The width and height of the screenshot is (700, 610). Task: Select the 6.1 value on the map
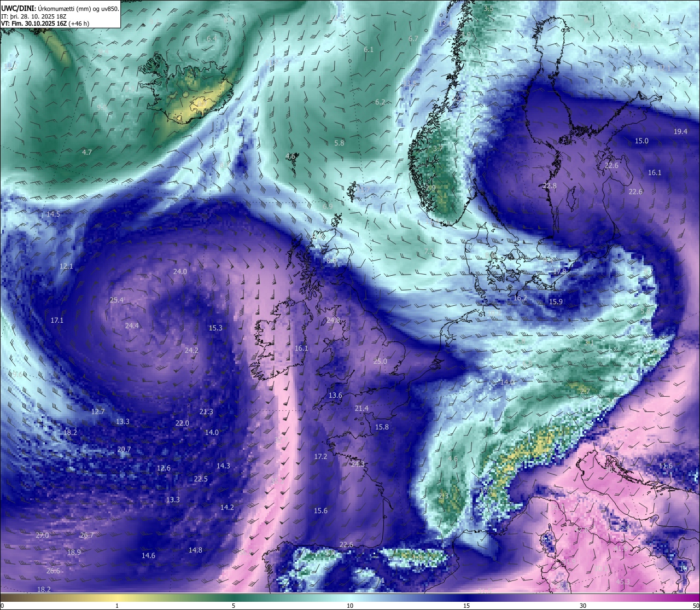[369, 50]
